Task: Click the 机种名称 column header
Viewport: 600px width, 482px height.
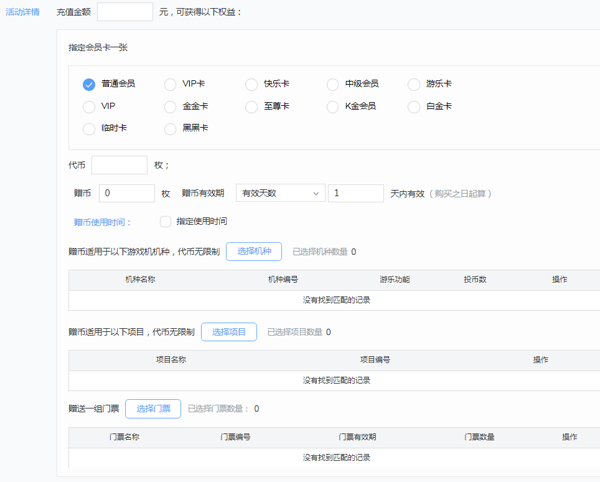Action: [x=140, y=280]
